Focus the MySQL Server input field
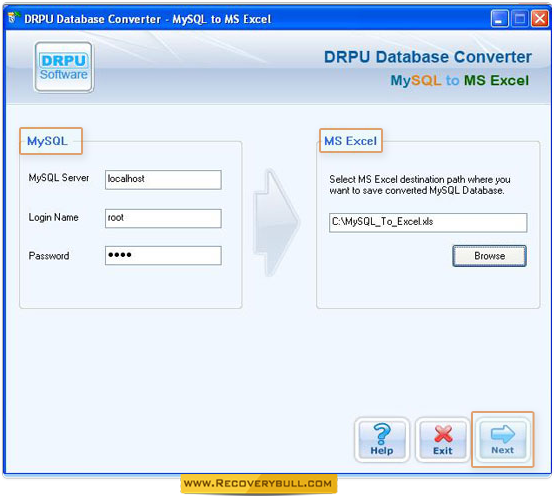The height and width of the screenshot is (496, 554). (163, 179)
